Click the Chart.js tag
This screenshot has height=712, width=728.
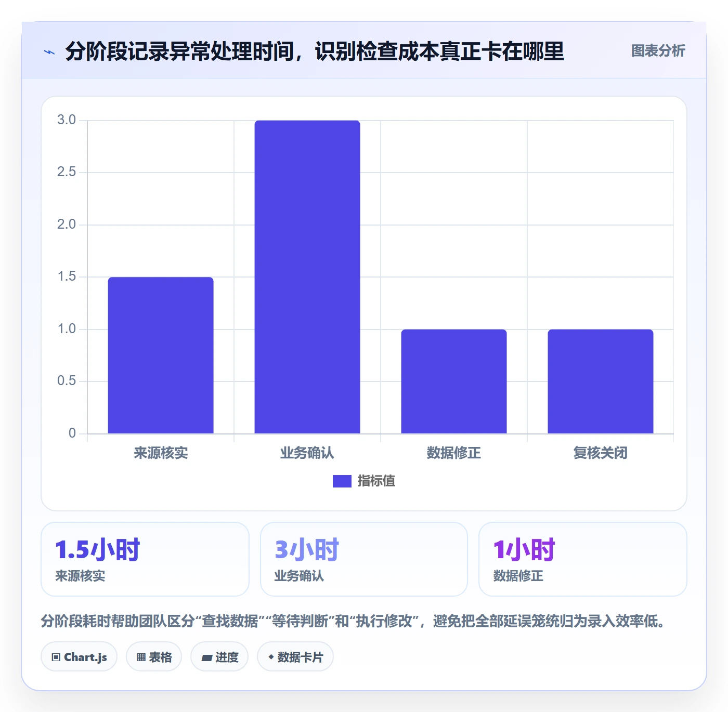79,657
